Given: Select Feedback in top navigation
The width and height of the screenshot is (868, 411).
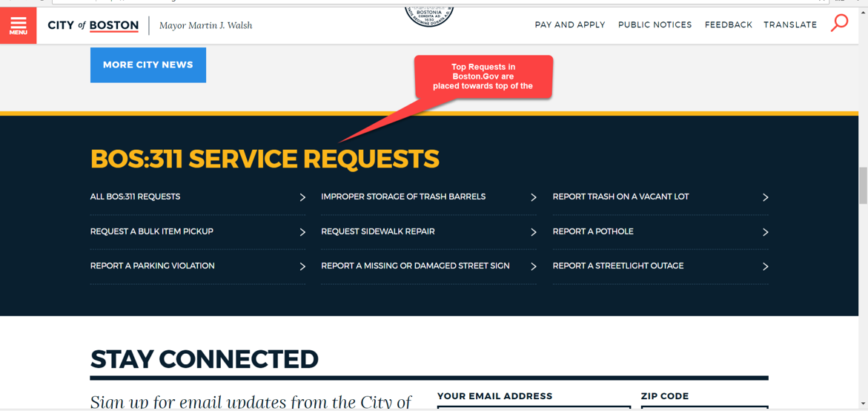Looking at the screenshot, I should tap(728, 25).
